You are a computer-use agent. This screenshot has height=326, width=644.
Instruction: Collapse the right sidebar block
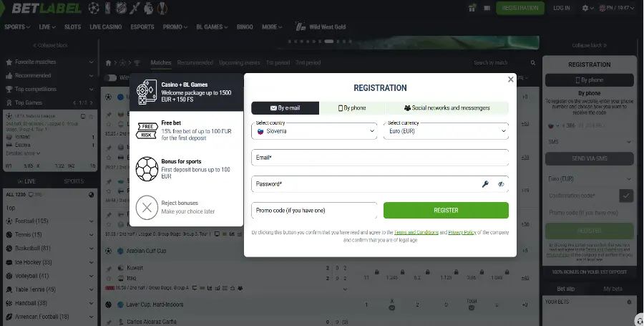tap(590, 45)
